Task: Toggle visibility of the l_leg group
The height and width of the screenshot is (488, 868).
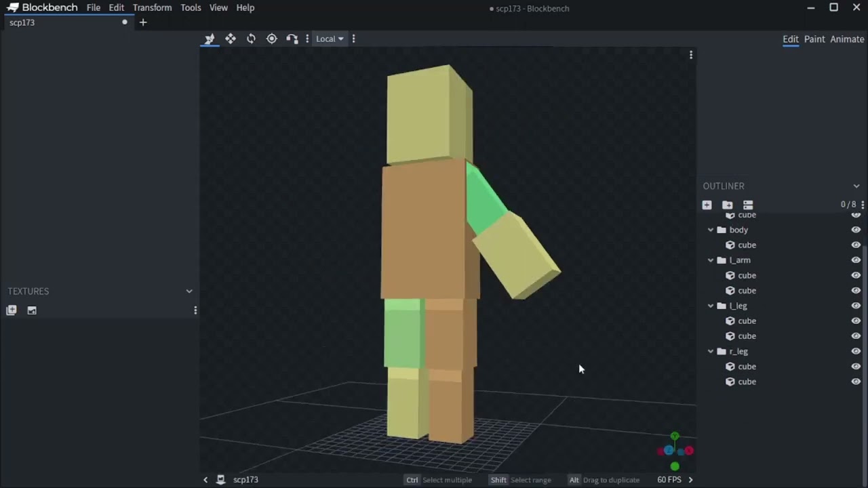Action: pos(856,306)
